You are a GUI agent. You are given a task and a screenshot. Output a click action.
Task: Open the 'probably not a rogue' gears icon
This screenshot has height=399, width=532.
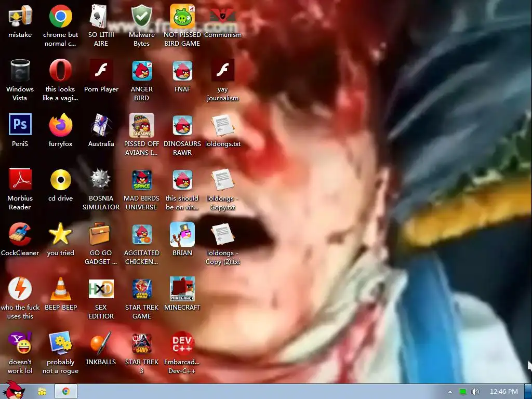point(60,343)
